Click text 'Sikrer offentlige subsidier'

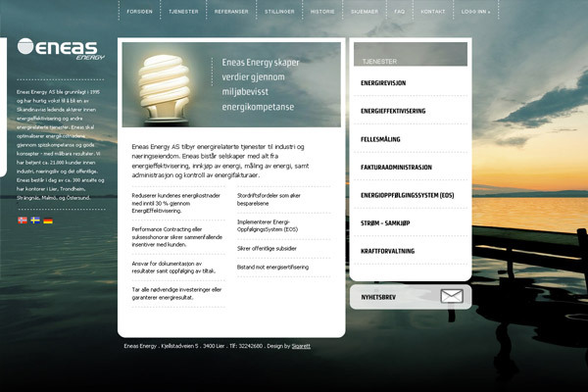tap(267, 248)
